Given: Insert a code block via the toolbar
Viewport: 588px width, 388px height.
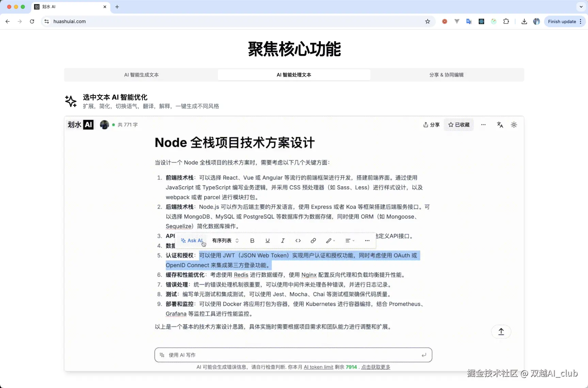Looking at the screenshot, I should coord(298,240).
